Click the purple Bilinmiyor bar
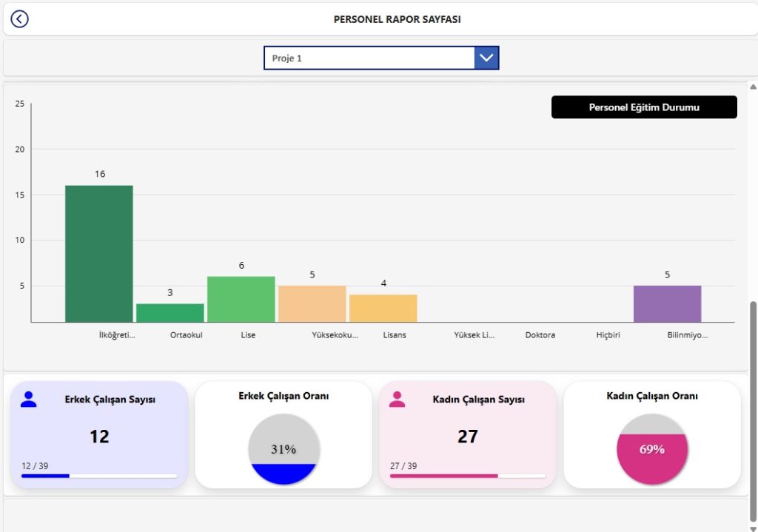The height and width of the screenshot is (532, 758). coord(667,303)
